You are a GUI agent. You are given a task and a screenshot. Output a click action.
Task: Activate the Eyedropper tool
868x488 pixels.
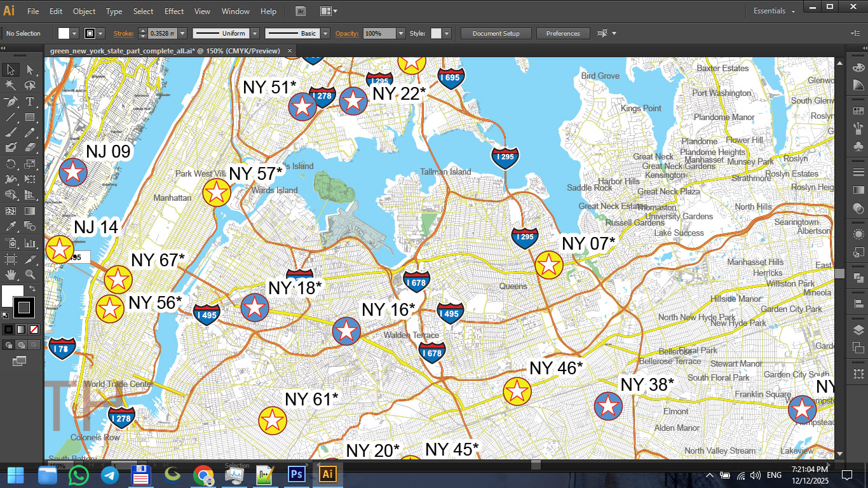click(x=11, y=227)
